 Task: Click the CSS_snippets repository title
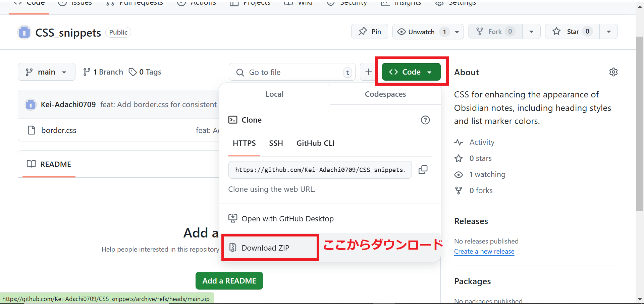(68, 33)
